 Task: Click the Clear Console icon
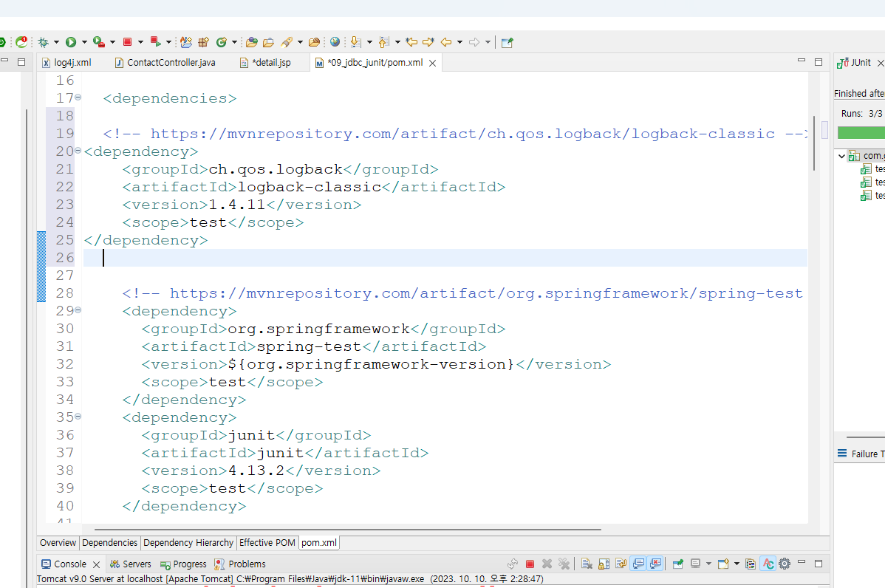[x=587, y=564]
